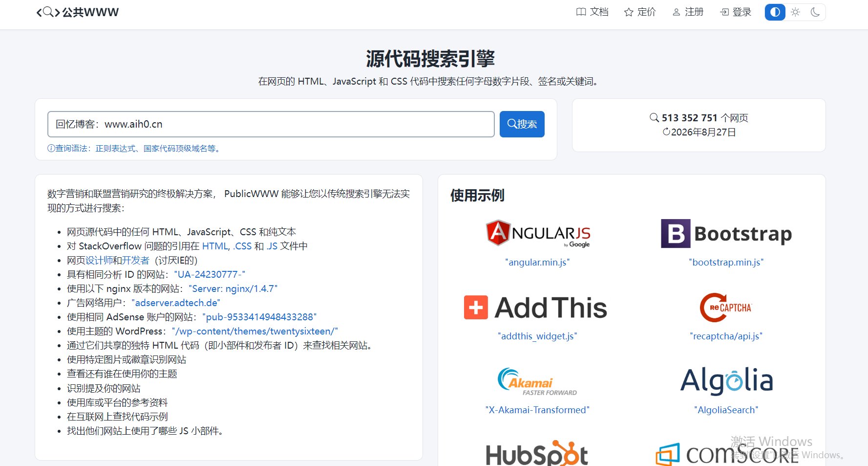This screenshot has height=466, width=868.
Task: Open the 文档 documentation page
Action: [x=592, y=12]
